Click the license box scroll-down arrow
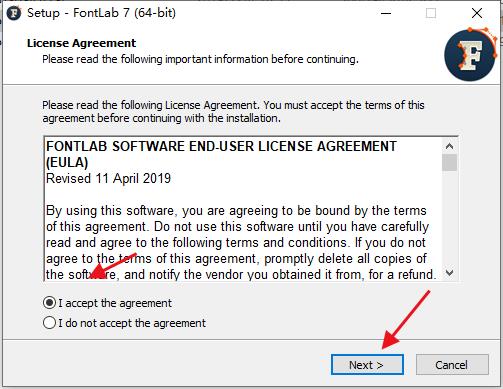This screenshot has height=389, width=503. click(449, 273)
